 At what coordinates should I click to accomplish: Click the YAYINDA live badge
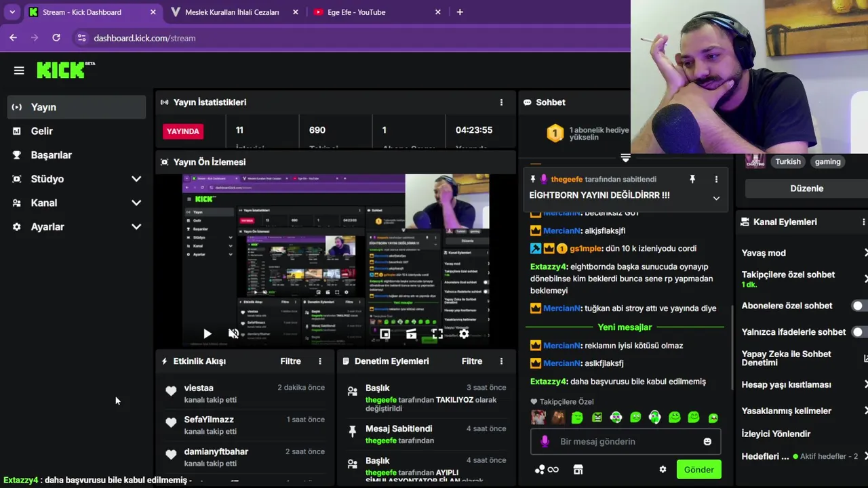click(183, 131)
